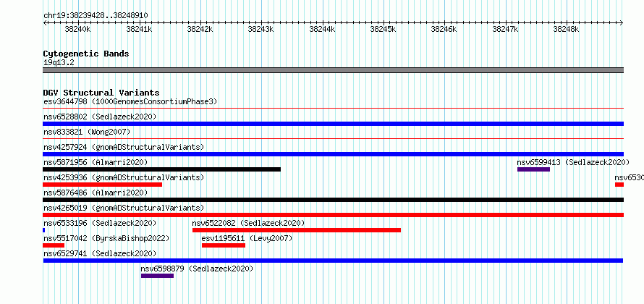
Task: Click the 38244k ruler position
Action: [322, 30]
